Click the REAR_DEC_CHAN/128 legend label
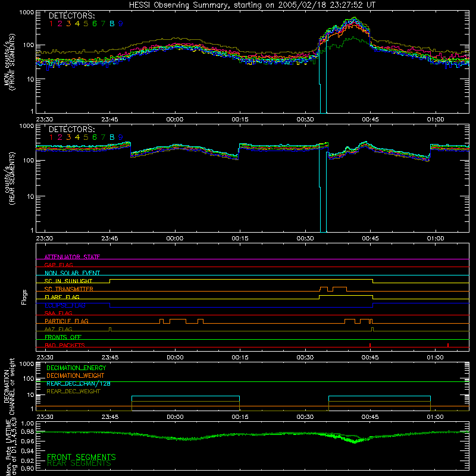This screenshot has height=476, width=476. 79,383
